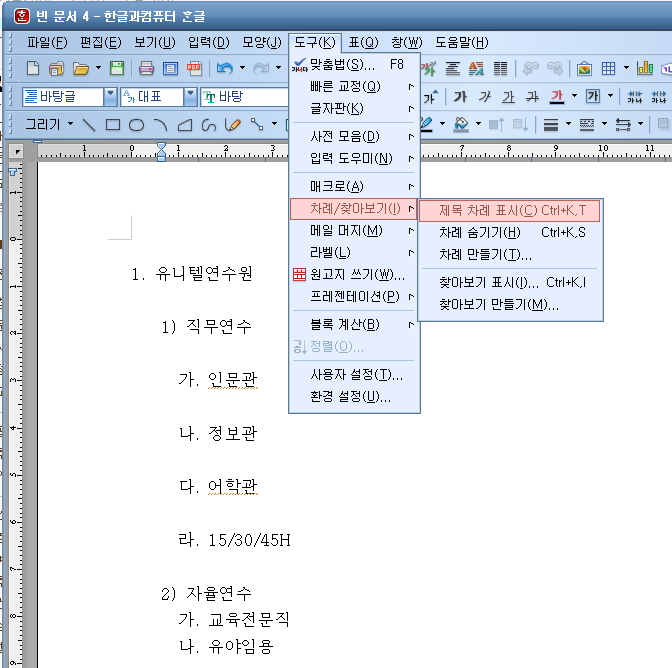The image size is (672, 668).
Task: Expand font color dropdown arrow
Action: (574, 97)
